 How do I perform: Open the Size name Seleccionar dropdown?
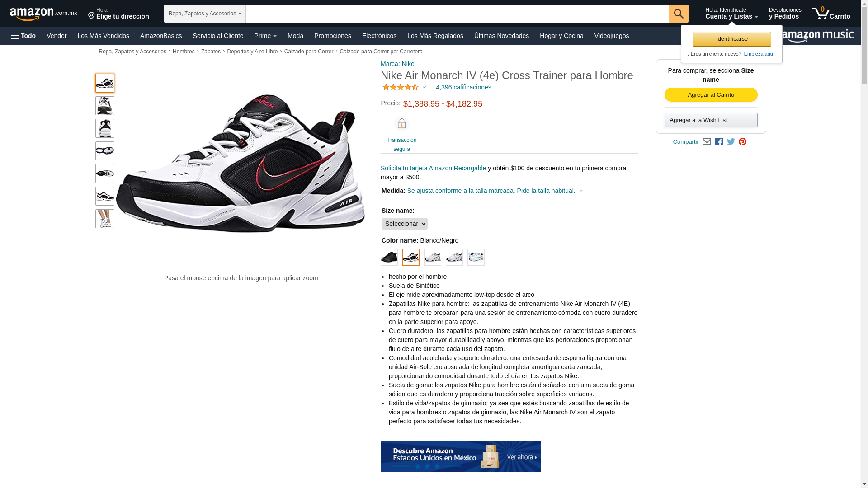(404, 224)
